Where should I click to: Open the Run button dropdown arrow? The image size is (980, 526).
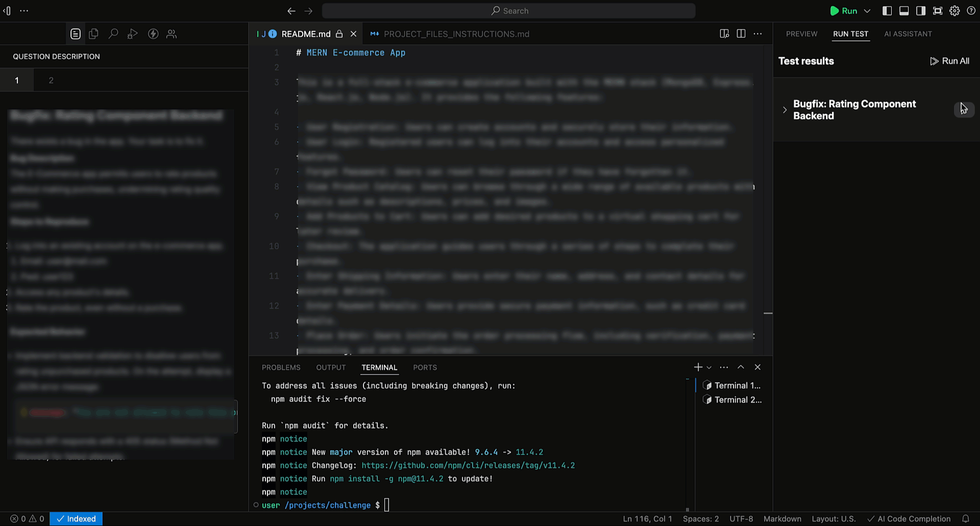point(867,11)
